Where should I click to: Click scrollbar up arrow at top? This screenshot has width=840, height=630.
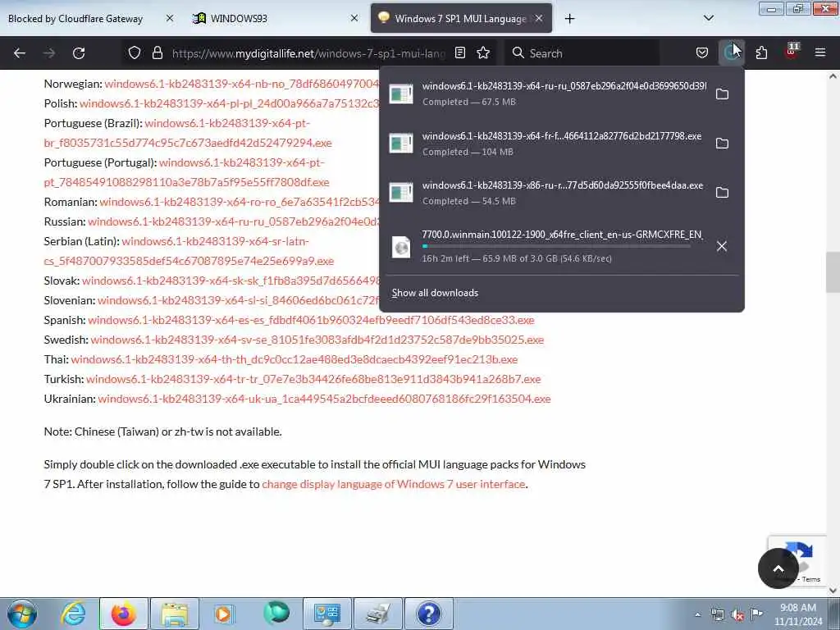coord(833,76)
